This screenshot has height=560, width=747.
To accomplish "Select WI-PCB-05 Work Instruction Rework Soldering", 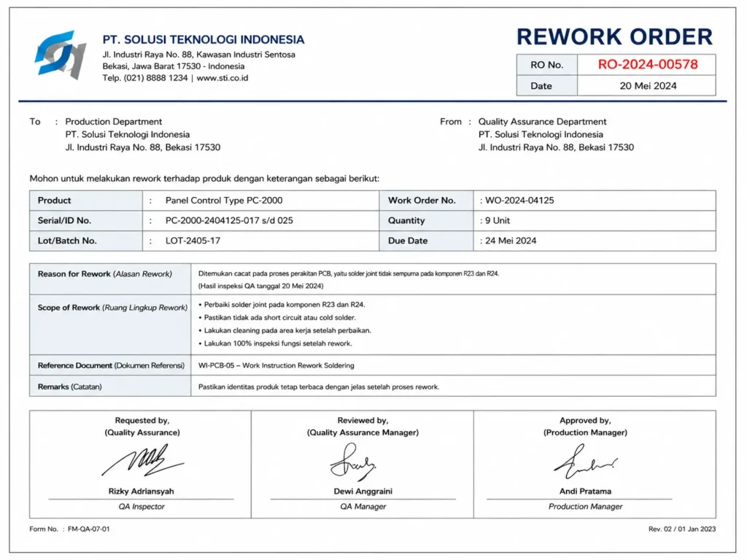I will [276, 365].
